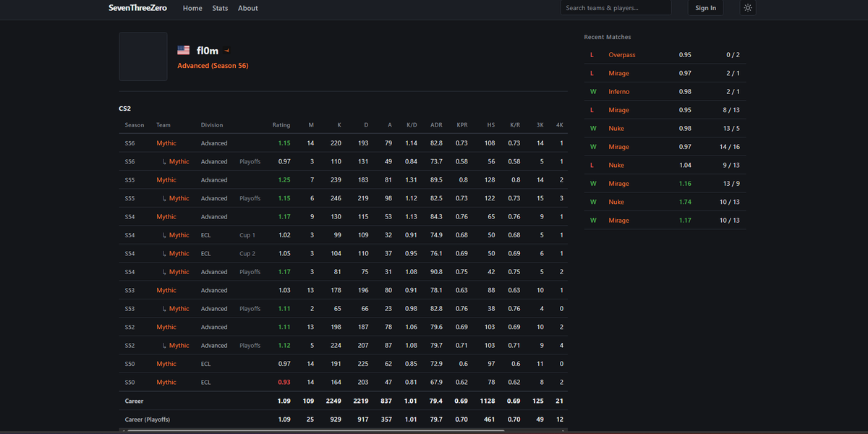Toggle the light/dark theme sun icon
This screenshot has height=434, width=868.
click(748, 8)
